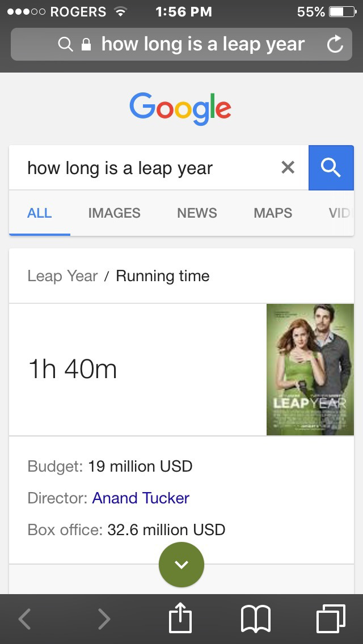Viewport: 363px width, 644px height.
Task: Open Safari share sheet icon
Action: [x=180, y=618]
